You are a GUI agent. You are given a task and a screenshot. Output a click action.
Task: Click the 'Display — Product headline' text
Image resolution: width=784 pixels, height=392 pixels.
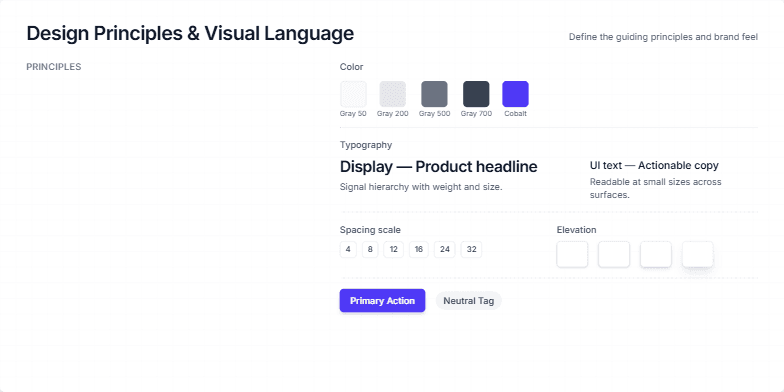point(438,166)
